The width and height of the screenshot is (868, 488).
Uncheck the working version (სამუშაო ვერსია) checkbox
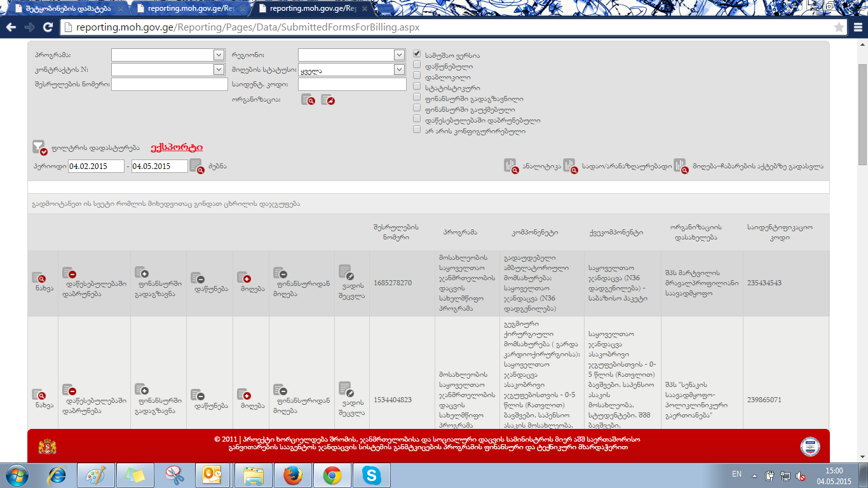(x=417, y=55)
